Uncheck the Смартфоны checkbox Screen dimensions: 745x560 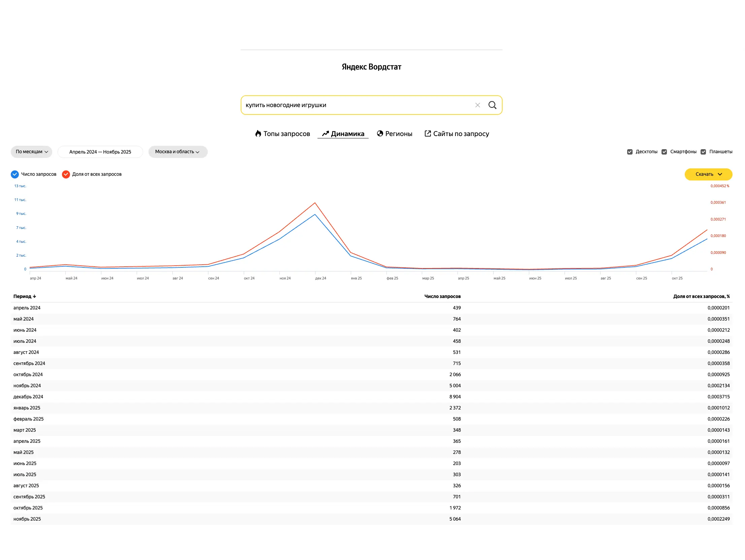click(664, 152)
